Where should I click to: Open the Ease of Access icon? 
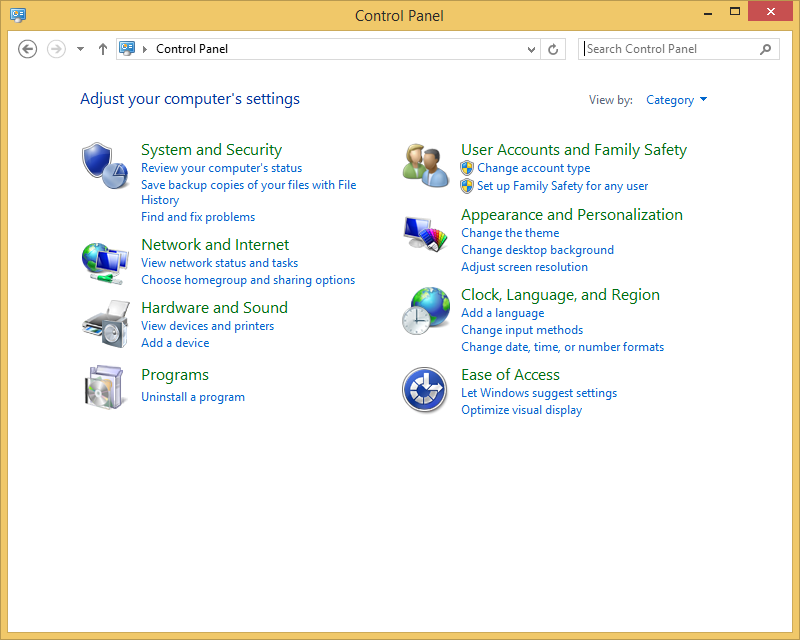click(424, 390)
